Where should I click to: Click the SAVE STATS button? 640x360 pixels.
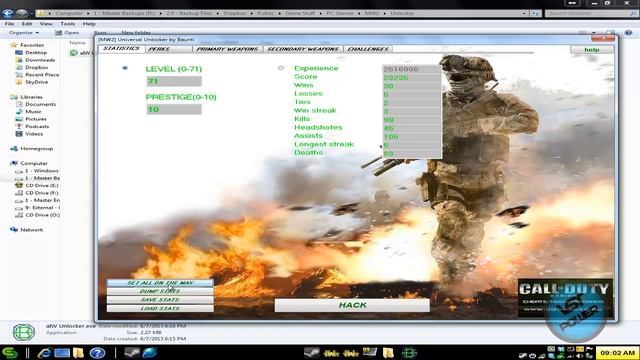160,300
